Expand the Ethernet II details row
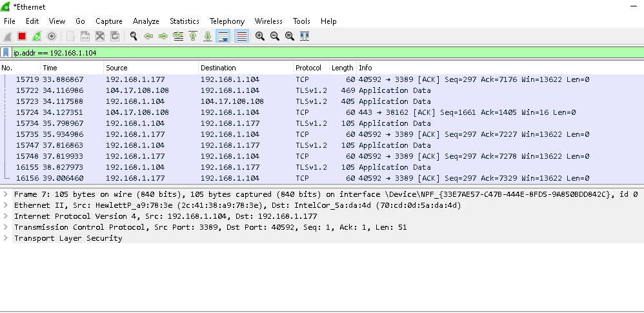The image size is (644, 313). click(6, 205)
